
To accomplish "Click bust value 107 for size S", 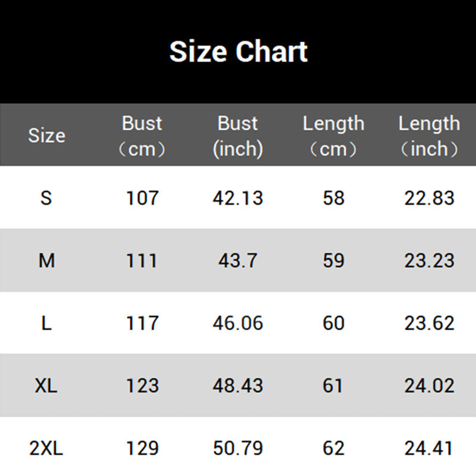I will click(142, 198).
